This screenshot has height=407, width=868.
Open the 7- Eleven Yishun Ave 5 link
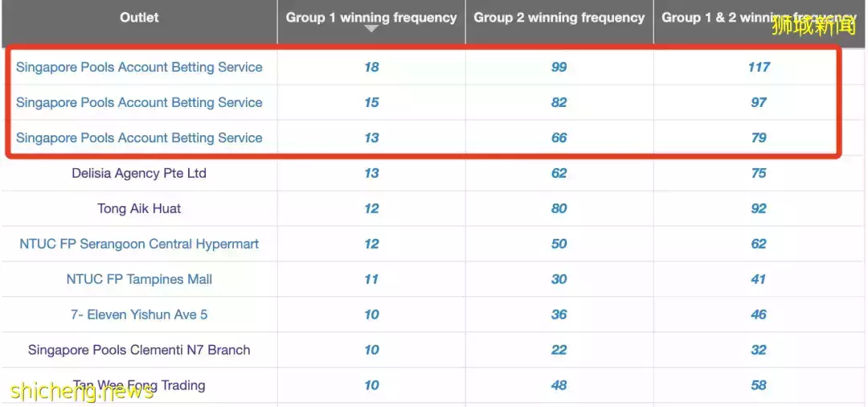click(139, 315)
